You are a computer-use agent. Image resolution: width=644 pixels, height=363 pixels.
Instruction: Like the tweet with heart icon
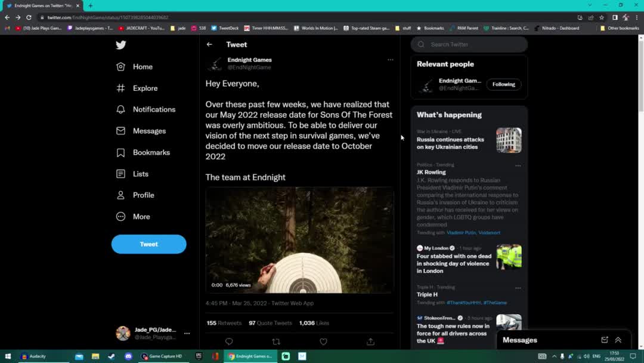323,342
